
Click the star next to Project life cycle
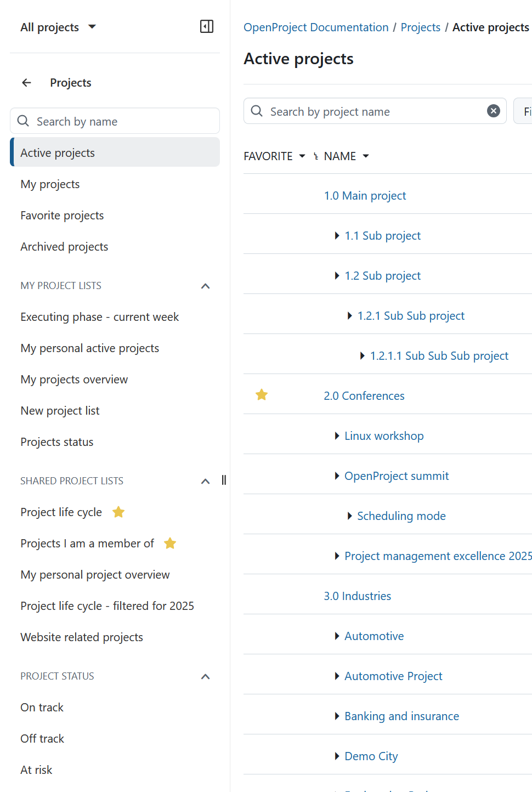click(118, 512)
